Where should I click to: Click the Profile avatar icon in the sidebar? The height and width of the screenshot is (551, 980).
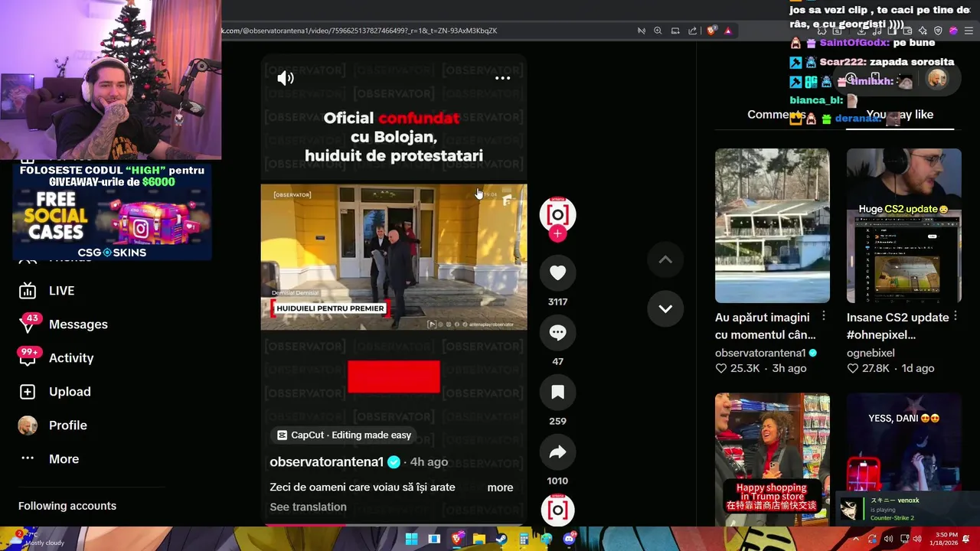tap(28, 425)
